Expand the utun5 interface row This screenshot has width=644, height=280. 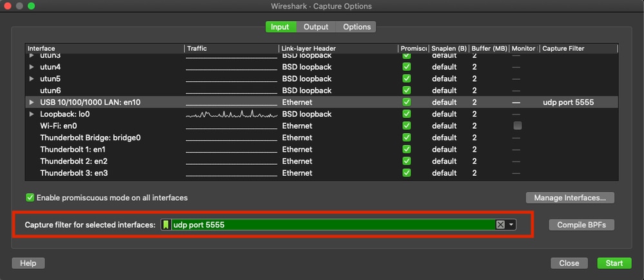32,79
